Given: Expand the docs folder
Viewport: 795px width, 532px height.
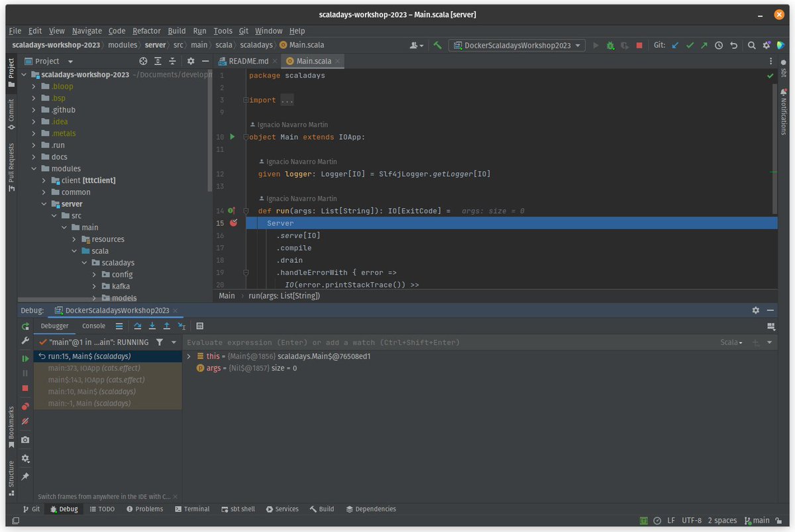Looking at the screenshot, I should click(34, 157).
